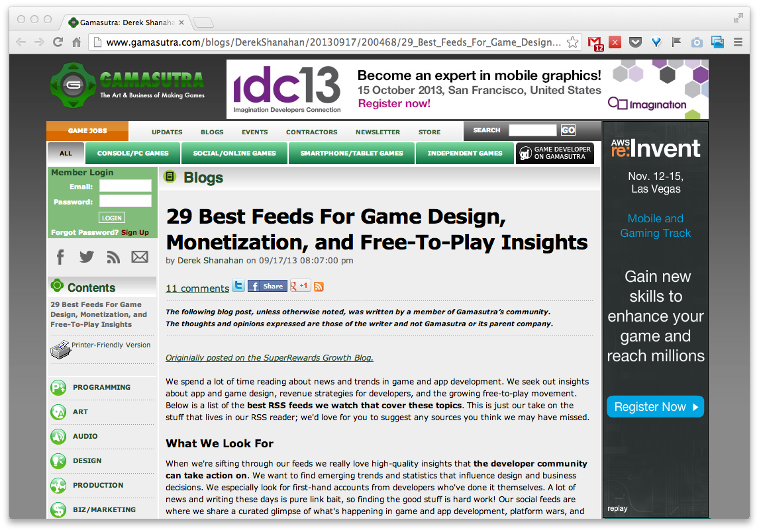Open the Contents article title link
The height and width of the screenshot is (532, 759).
pos(99,314)
